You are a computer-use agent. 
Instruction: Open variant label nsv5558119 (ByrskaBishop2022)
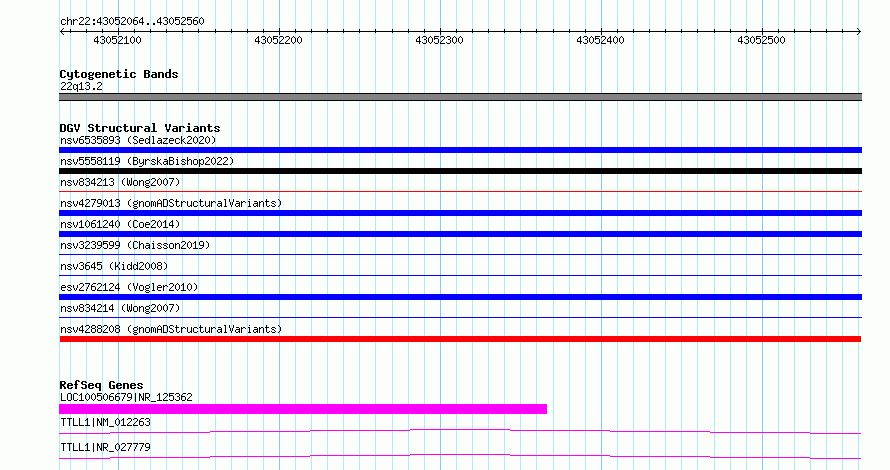(x=147, y=161)
